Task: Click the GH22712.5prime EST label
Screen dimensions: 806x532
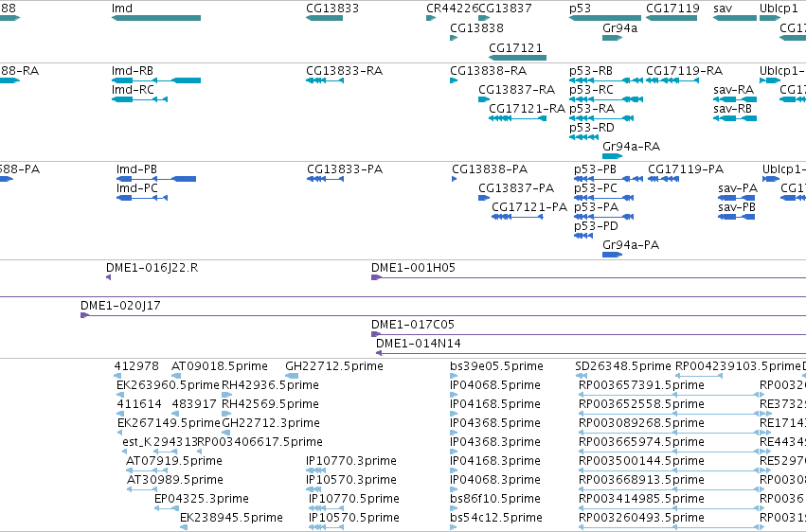Action: [334, 366]
